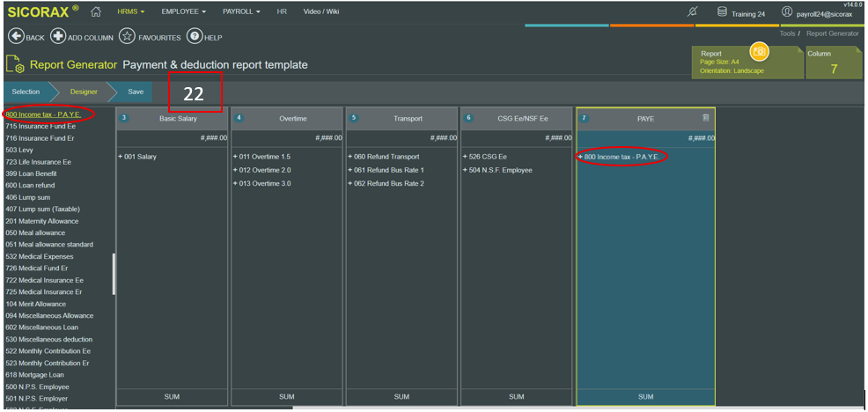Screen dimensions: 868x412
Task: Pick 104 Merit Allowance from list
Action: (35, 304)
